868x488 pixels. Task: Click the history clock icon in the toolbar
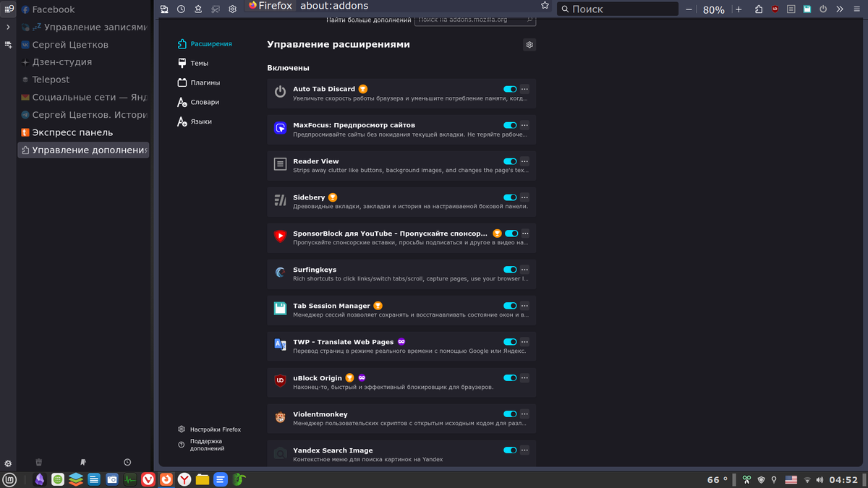[181, 9]
